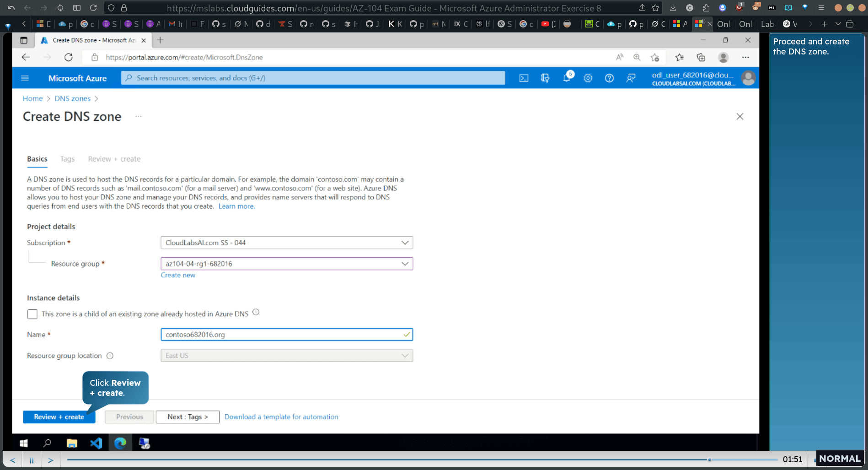The image size is (868, 470).
Task: Open Edge collections icon
Action: 701,57
